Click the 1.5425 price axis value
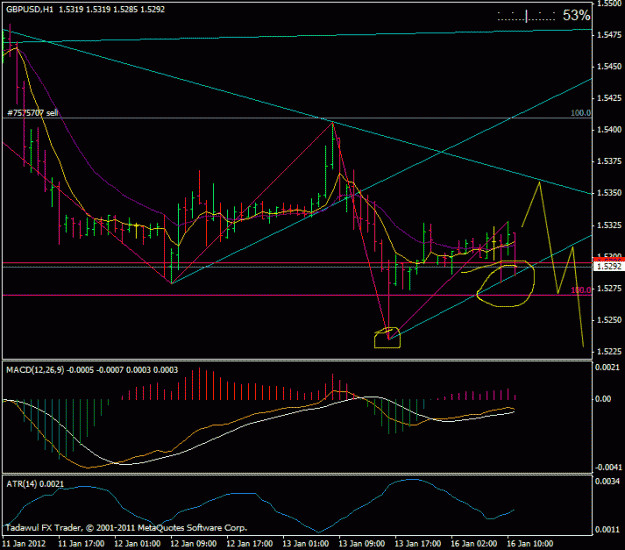The image size is (625, 550). click(x=609, y=98)
